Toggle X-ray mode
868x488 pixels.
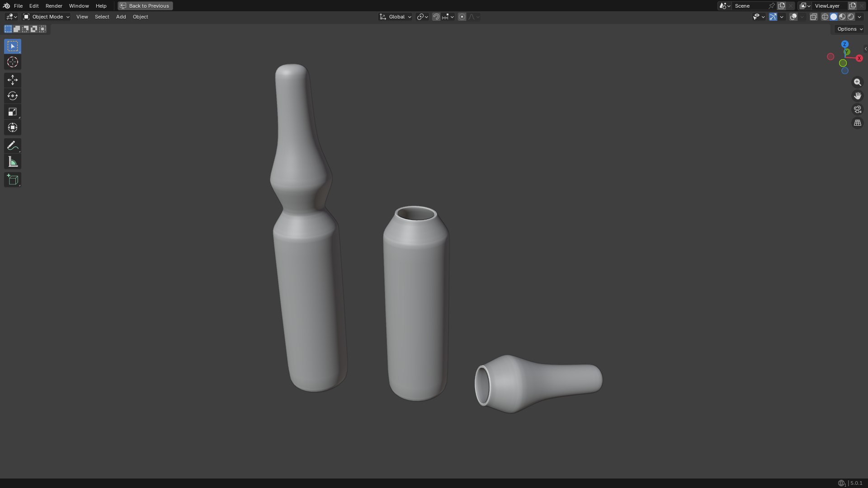813,17
